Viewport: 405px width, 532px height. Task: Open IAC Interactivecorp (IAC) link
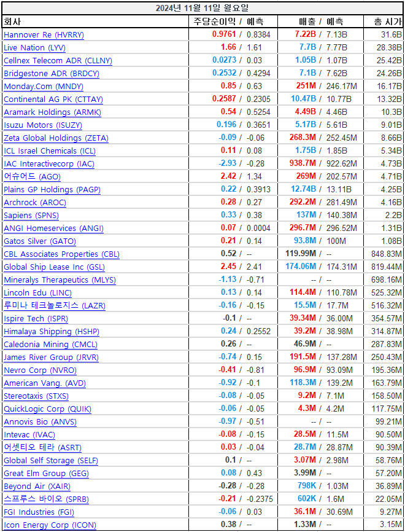click(49, 163)
